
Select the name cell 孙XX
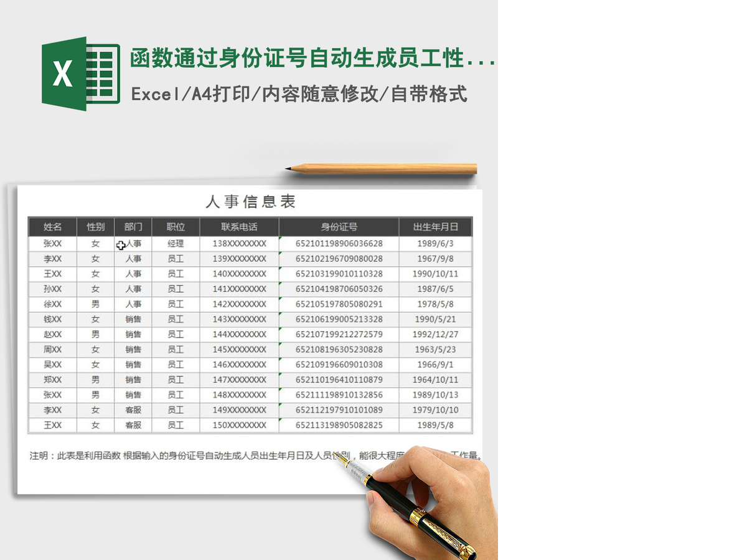point(52,289)
